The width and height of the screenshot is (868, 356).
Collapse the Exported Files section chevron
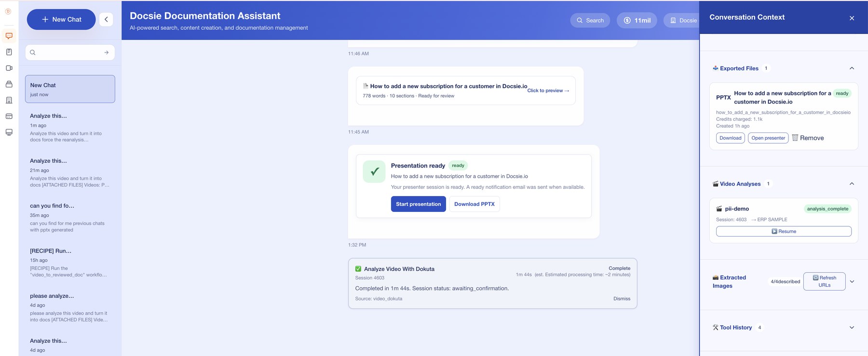[x=852, y=68]
